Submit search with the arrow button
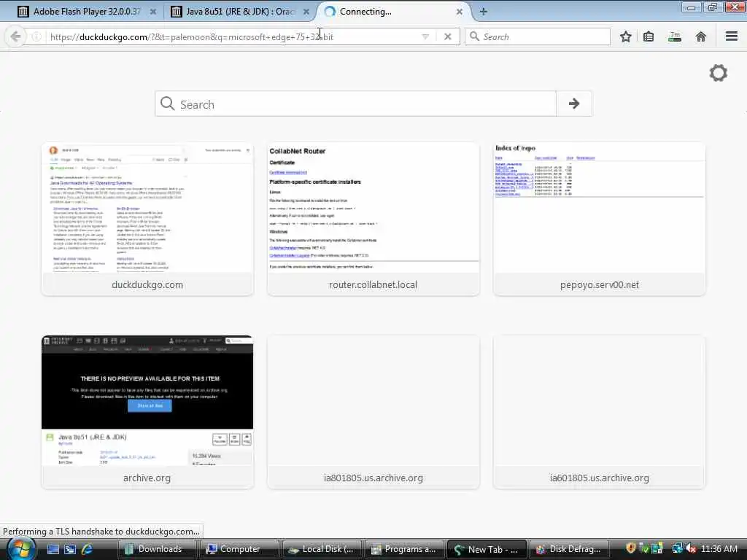The height and width of the screenshot is (560, 747). pyautogui.click(x=574, y=104)
